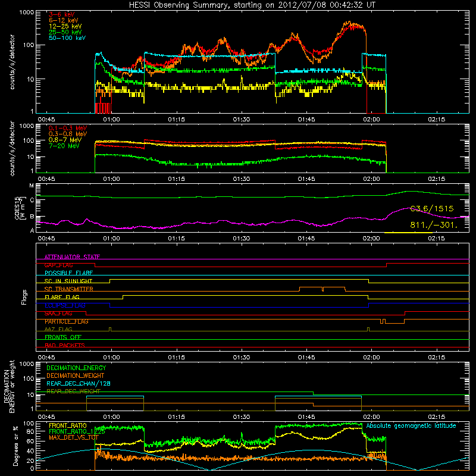
Task: Click the '02:15' tick below the GOES panel
Action: coord(436,239)
